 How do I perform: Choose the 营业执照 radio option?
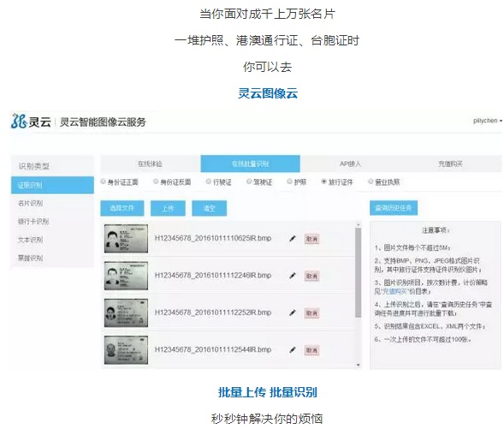point(371,182)
